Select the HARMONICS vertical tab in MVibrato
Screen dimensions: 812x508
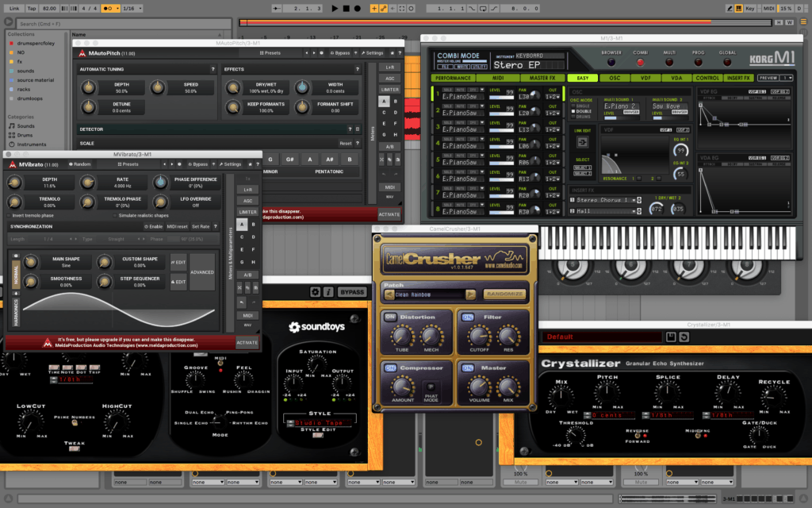pyautogui.click(x=16, y=311)
